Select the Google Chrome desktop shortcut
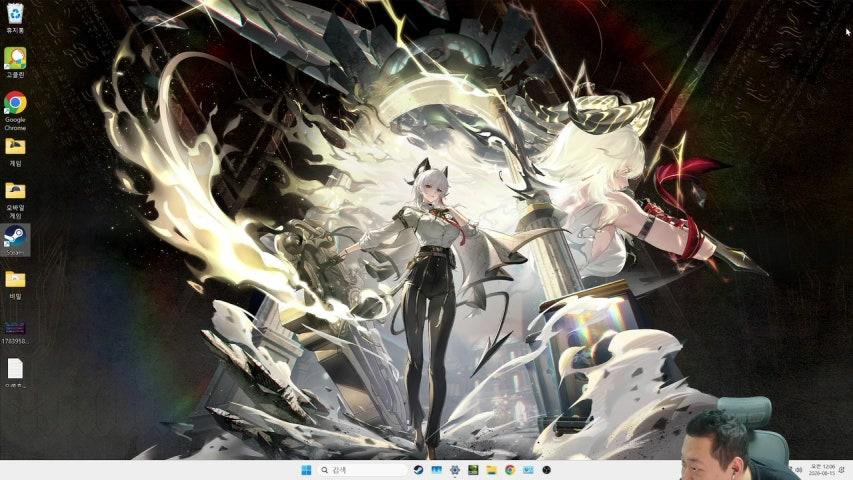Image resolution: width=853 pixels, height=480 pixels. pyautogui.click(x=15, y=111)
